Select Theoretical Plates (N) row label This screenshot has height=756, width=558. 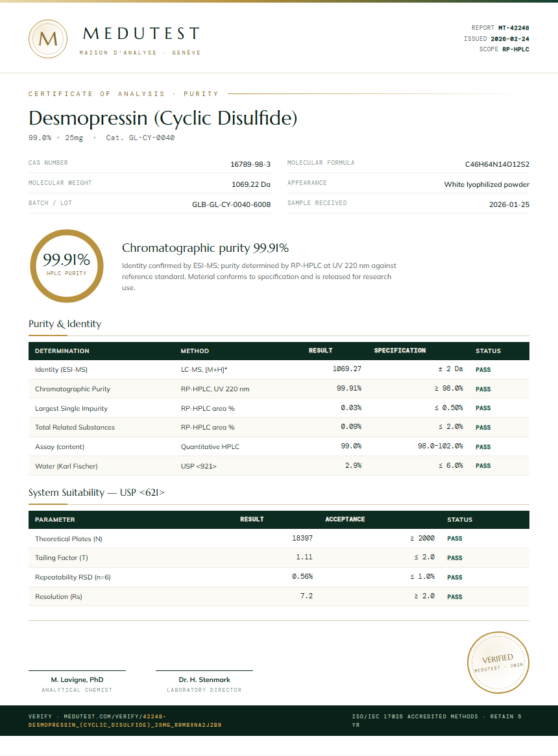point(69,539)
